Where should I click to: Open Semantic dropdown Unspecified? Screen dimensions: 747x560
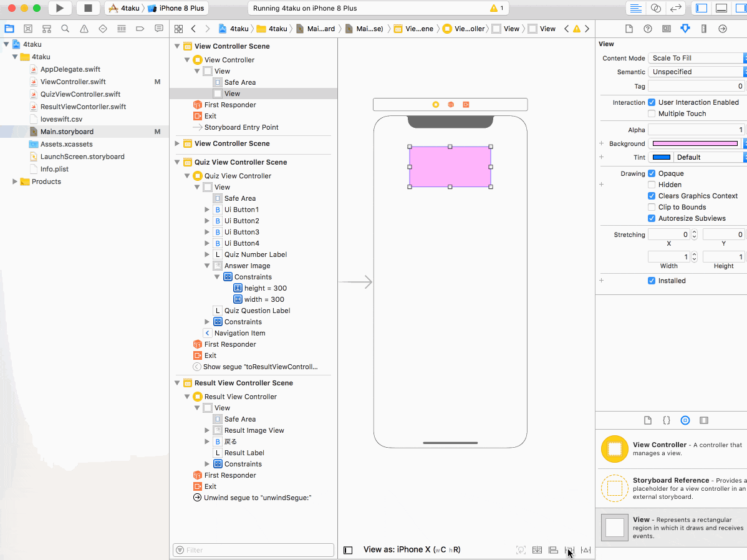698,72
